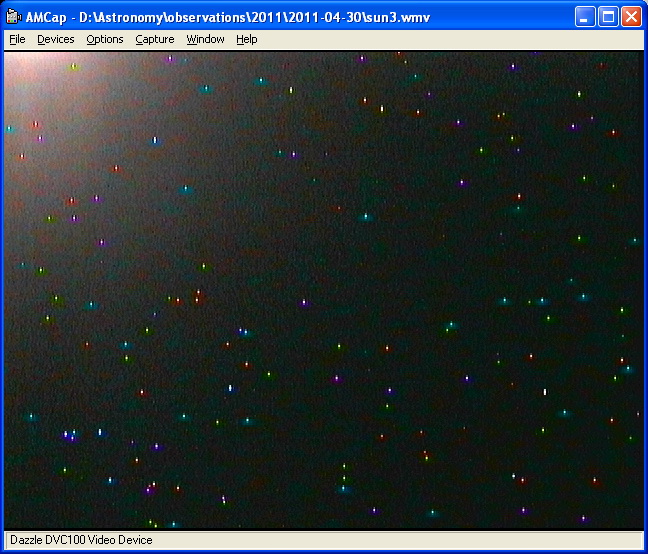Open the Devices menu
Image resolution: width=648 pixels, height=554 pixels.
coord(56,39)
